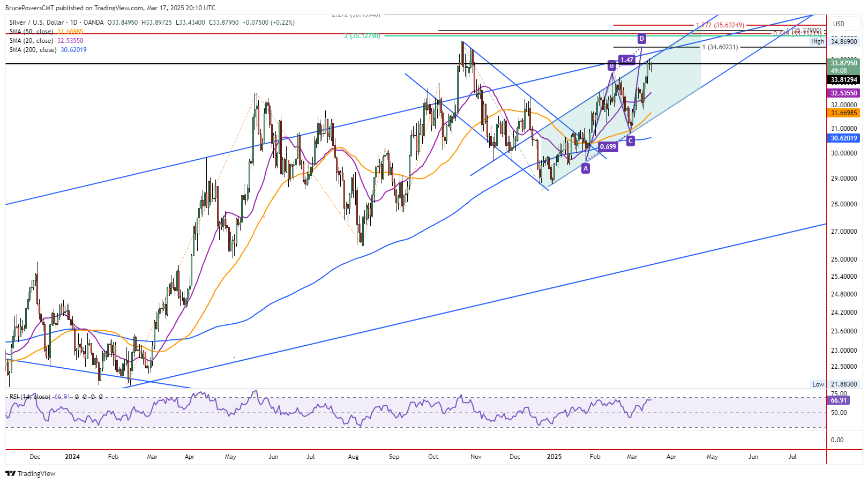The image size is (868, 483).
Task: Click the Low 21.88300 label
Action: [835, 384]
